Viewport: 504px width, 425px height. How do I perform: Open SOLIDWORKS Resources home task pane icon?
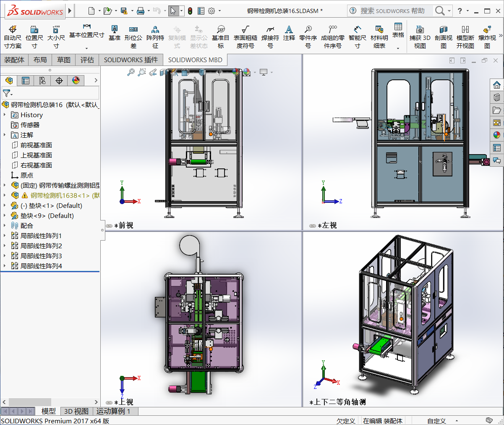(x=497, y=84)
